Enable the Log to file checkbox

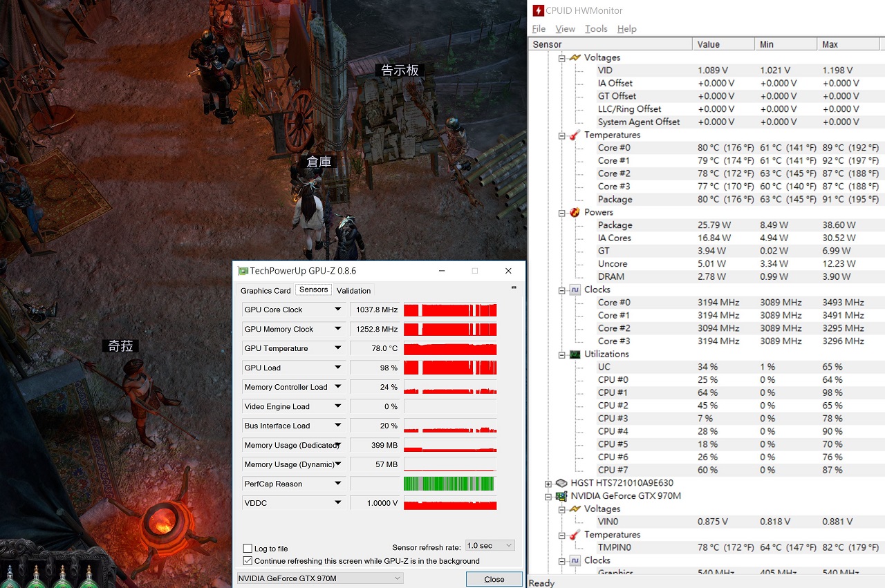point(248,549)
